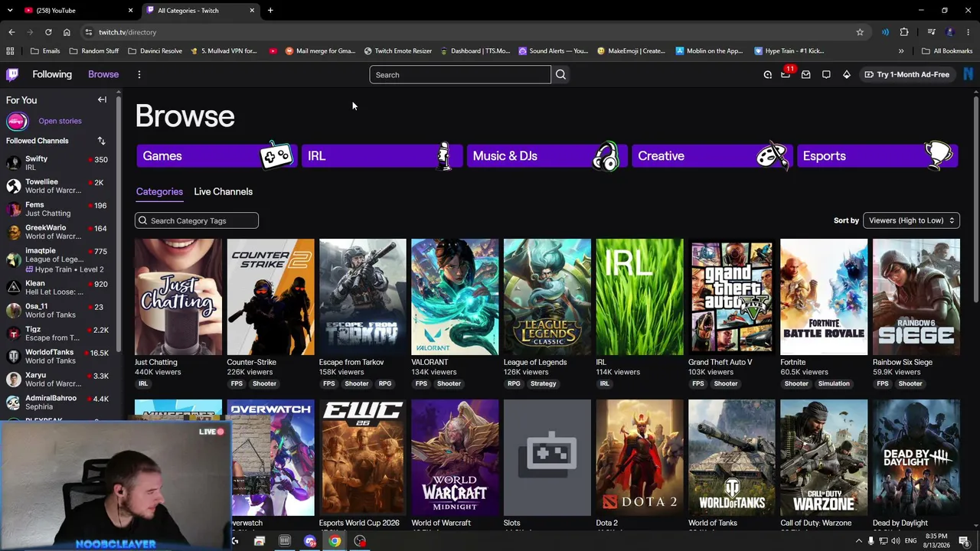The image size is (980, 551).
Task: Click the Try 1-Month Ad-Free button
Action: 906,74
